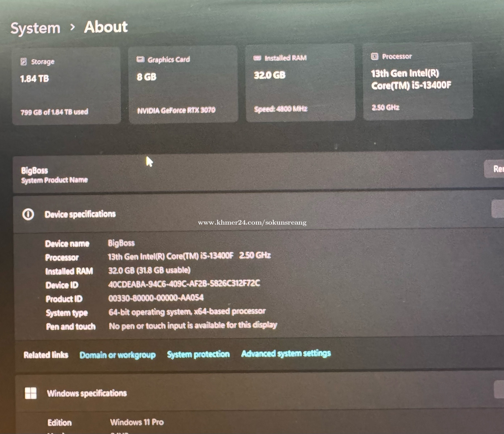Open System protection link
The image size is (504, 434).
point(198,354)
